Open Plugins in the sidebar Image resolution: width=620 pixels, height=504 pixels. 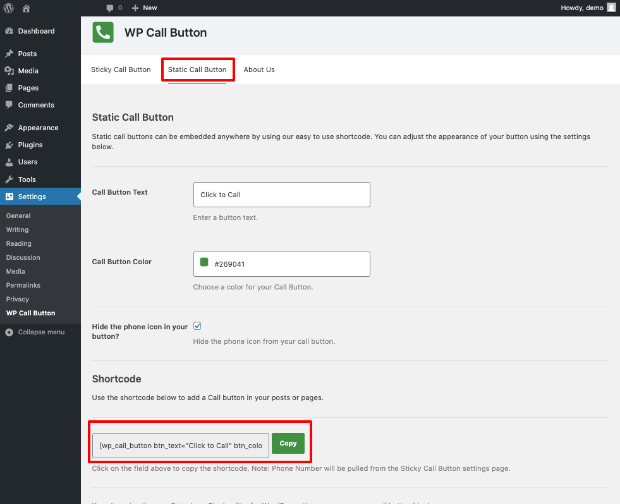[x=30, y=145]
